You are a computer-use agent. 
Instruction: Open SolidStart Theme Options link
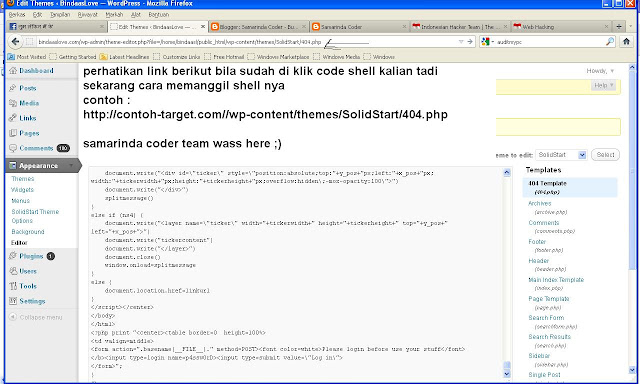click(35, 216)
